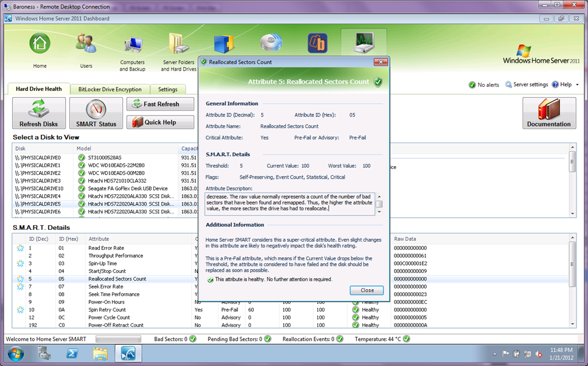Click the orange 'db' navigation icon
Screen dimensions: 588x366
317,43
